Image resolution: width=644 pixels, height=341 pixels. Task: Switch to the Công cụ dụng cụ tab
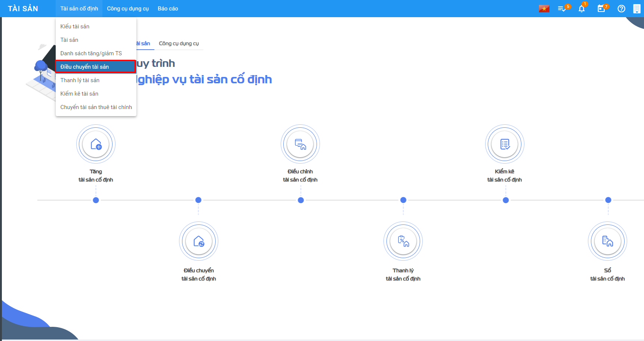tap(179, 44)
